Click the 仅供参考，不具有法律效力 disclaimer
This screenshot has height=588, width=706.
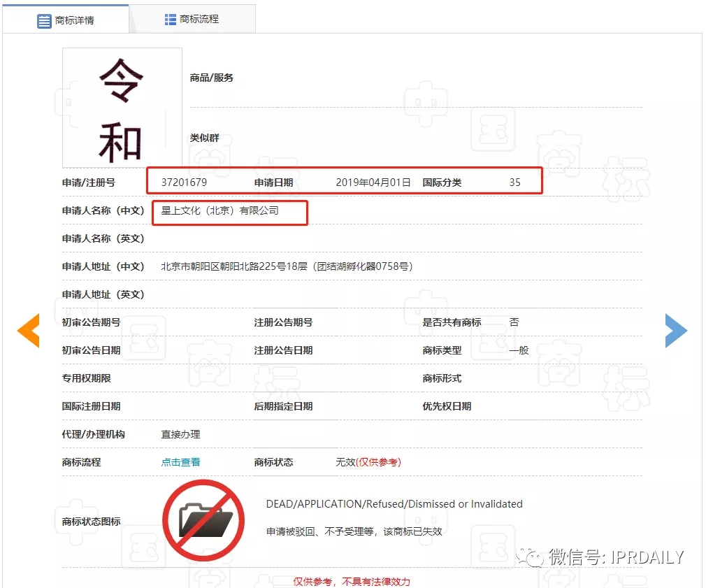pos(352,582)
